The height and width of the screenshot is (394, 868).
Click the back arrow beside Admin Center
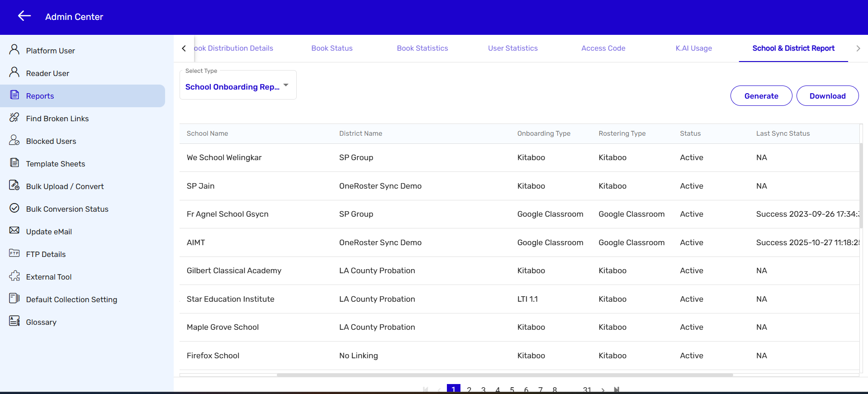coord(24,16)
